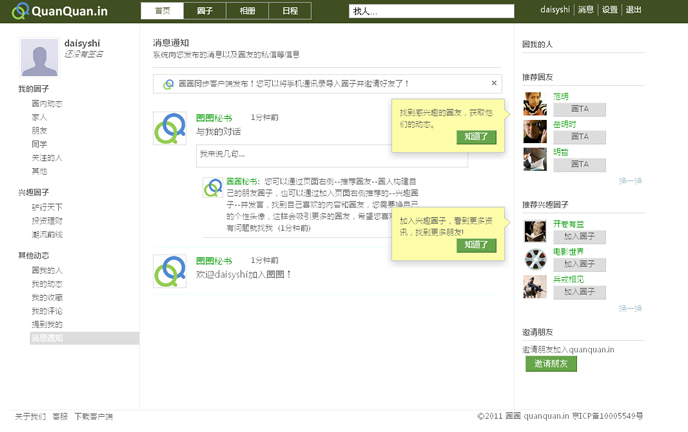This screenshot has width=688, height=432.
Task: Open the 日程 tab
Action: [290, 11]
